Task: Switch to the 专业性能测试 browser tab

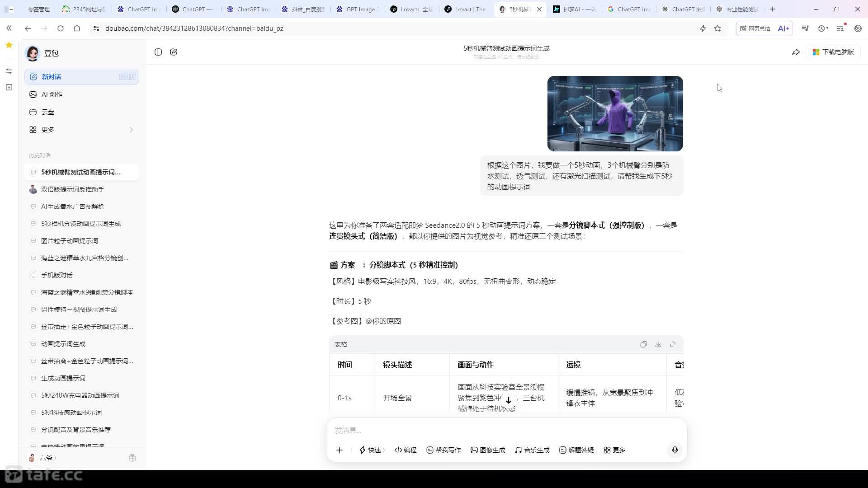Action: coord(737,9)
